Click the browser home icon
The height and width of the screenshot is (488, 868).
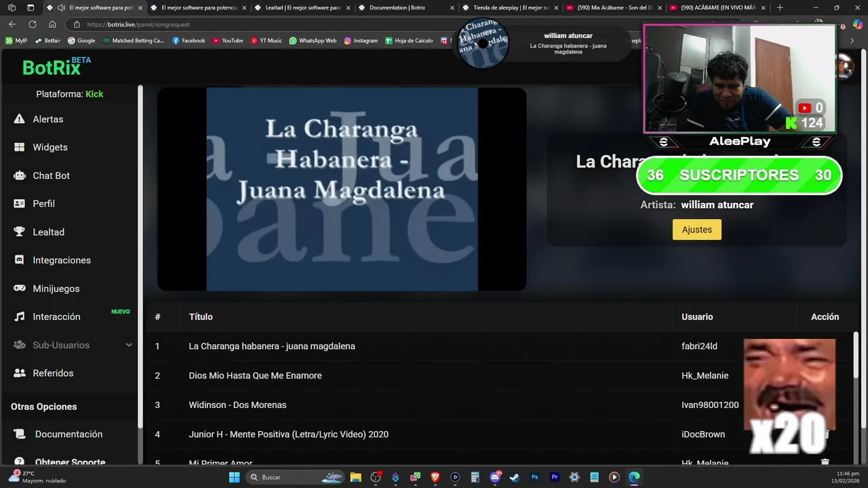pyautogui.click(x=52, y=24)
